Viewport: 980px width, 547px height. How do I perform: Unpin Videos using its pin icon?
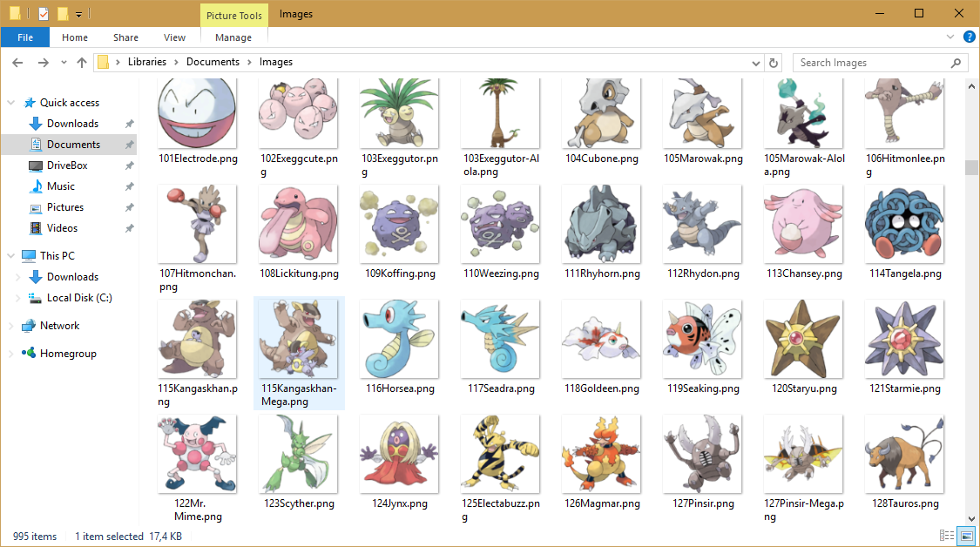[130, 228]
